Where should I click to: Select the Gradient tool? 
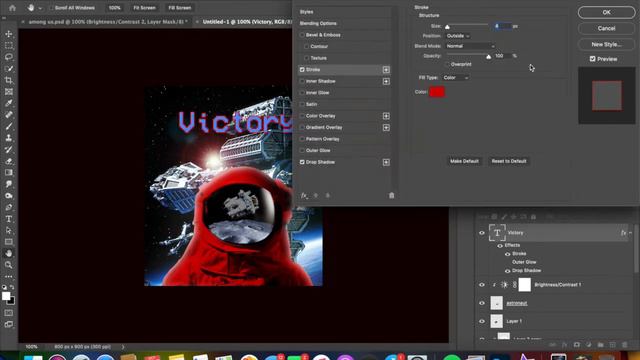(9, 173)
